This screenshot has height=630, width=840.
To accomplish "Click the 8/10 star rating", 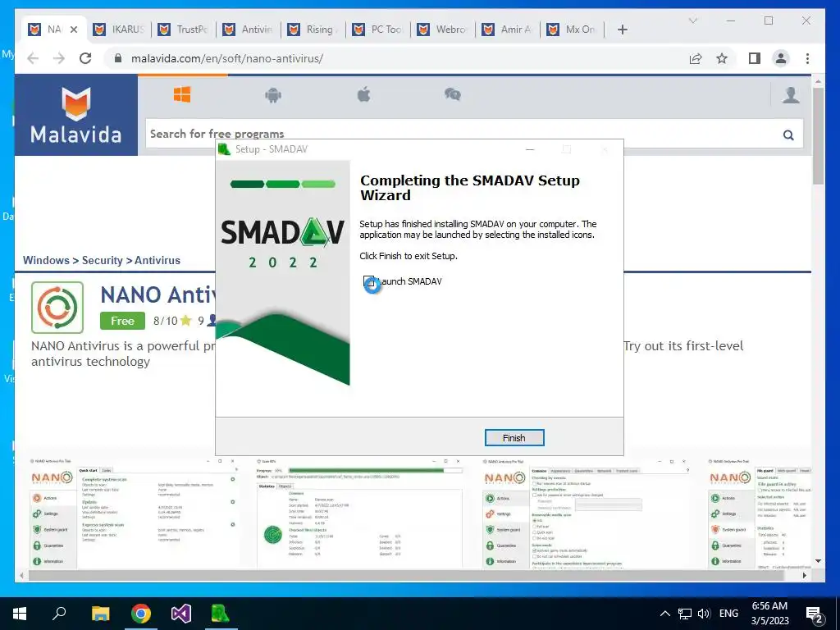I will coord(172,321).
